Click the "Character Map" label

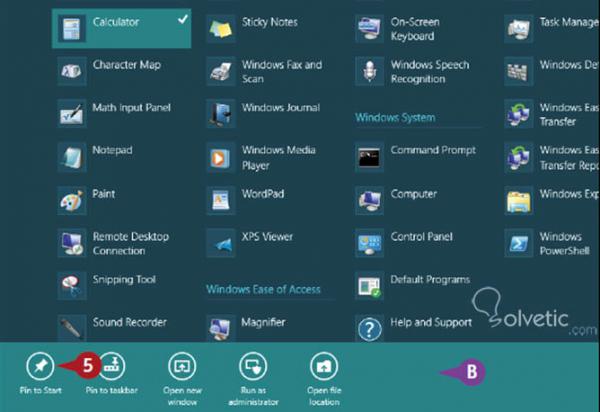(127, 65)
